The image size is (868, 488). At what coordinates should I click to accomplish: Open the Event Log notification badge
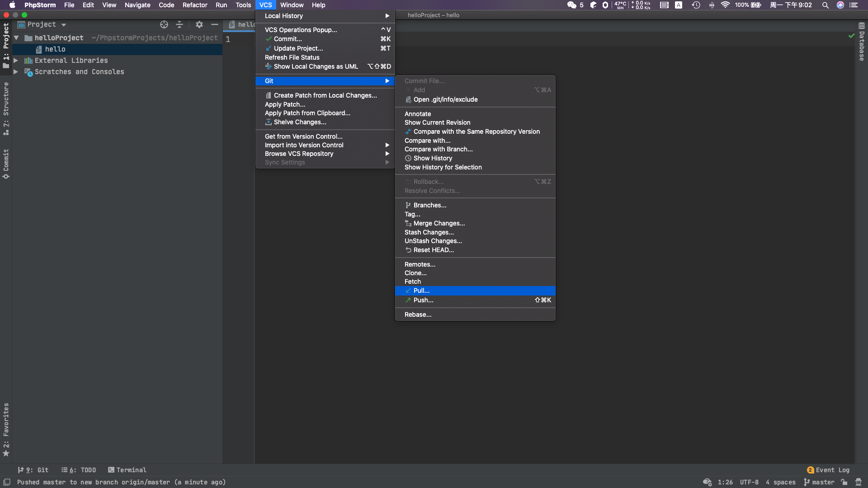[810, 470]
